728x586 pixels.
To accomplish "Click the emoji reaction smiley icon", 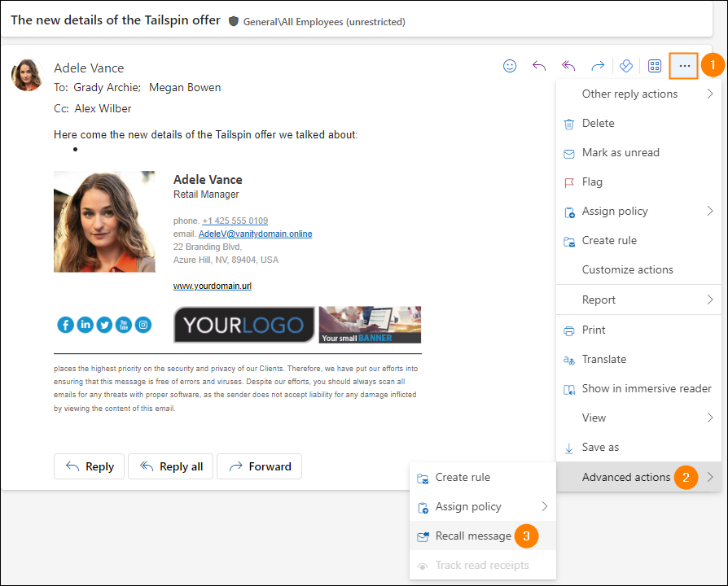I will click(510, 66).
